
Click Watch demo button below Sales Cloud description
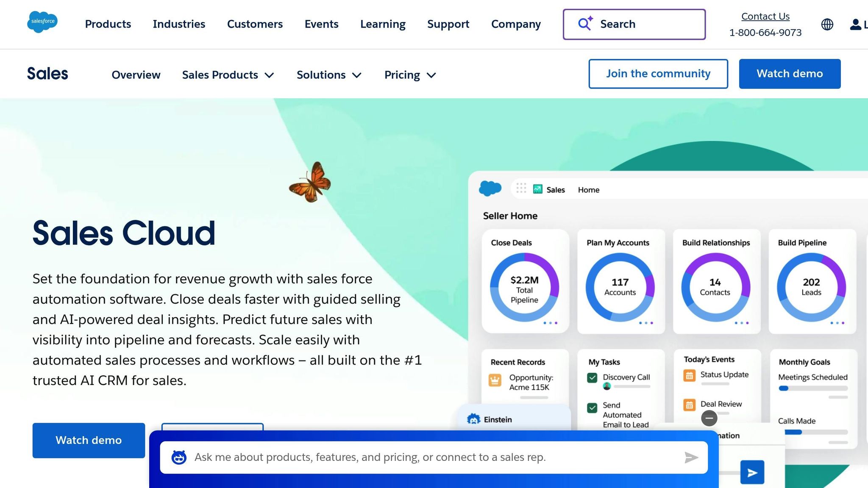[89, 440]
